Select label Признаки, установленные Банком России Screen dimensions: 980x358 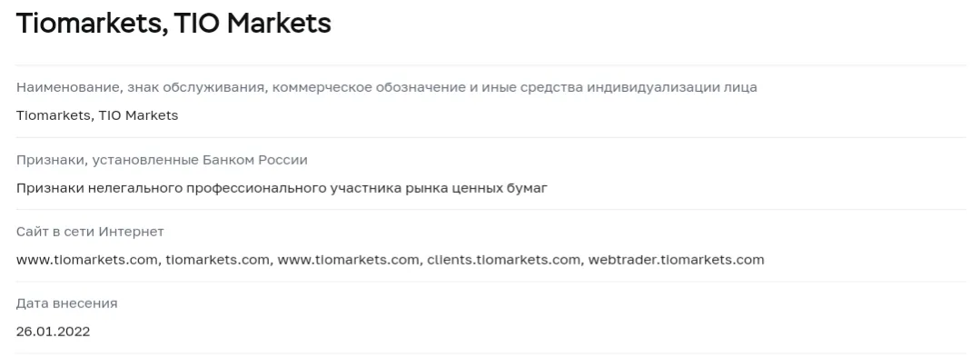click(162, 160)
